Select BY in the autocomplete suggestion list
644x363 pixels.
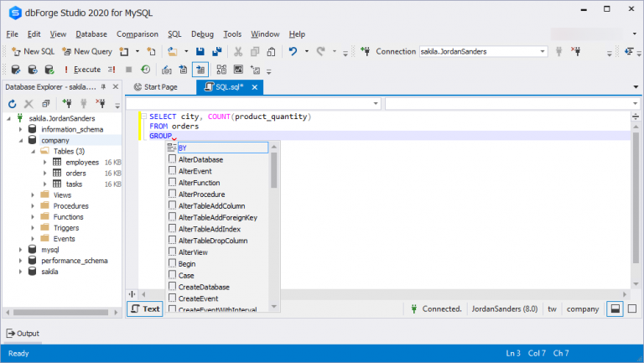click(x=183, y=148)
